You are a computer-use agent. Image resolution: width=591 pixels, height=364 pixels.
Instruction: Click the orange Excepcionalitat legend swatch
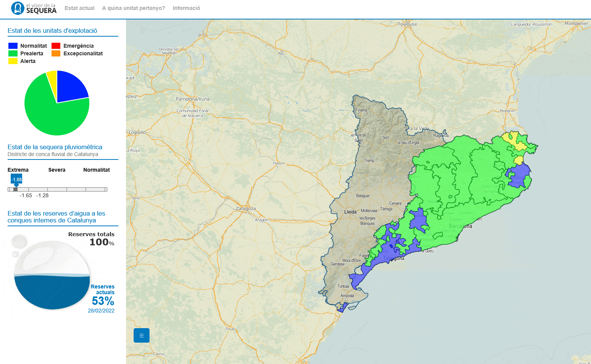click(x=56, y=53)
